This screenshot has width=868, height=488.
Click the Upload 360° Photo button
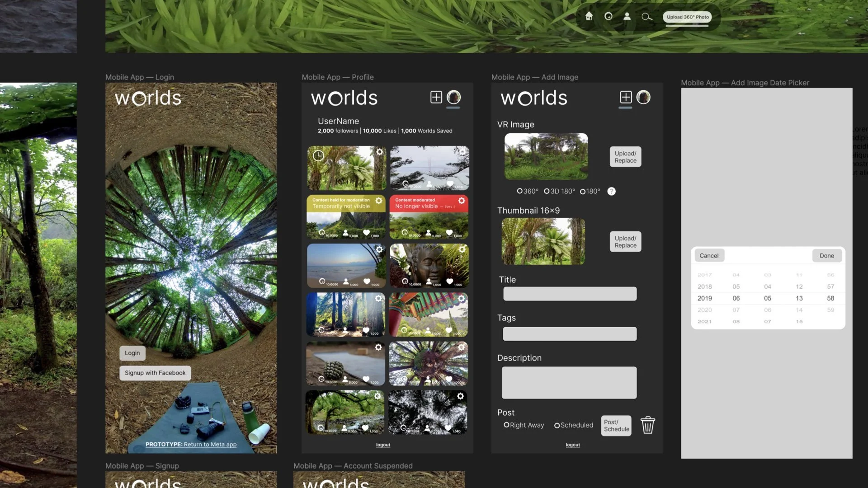pyautogui.click(x=687, y=17)
